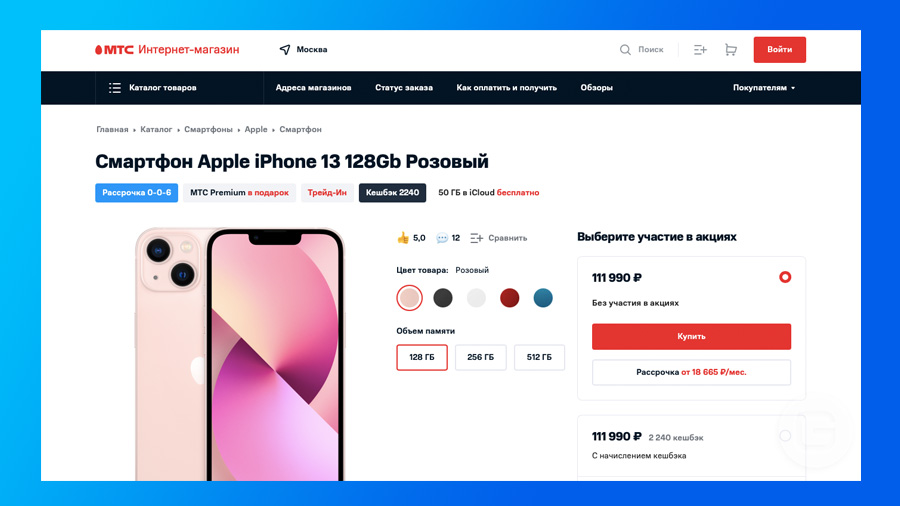Expand the Покупателям dropdown menu

[x=764, y=88]
